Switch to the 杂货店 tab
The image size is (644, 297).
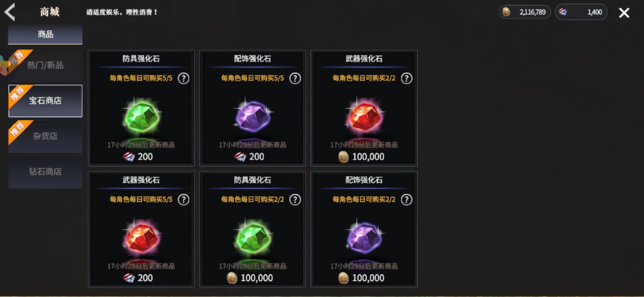(x=45, y=136)
